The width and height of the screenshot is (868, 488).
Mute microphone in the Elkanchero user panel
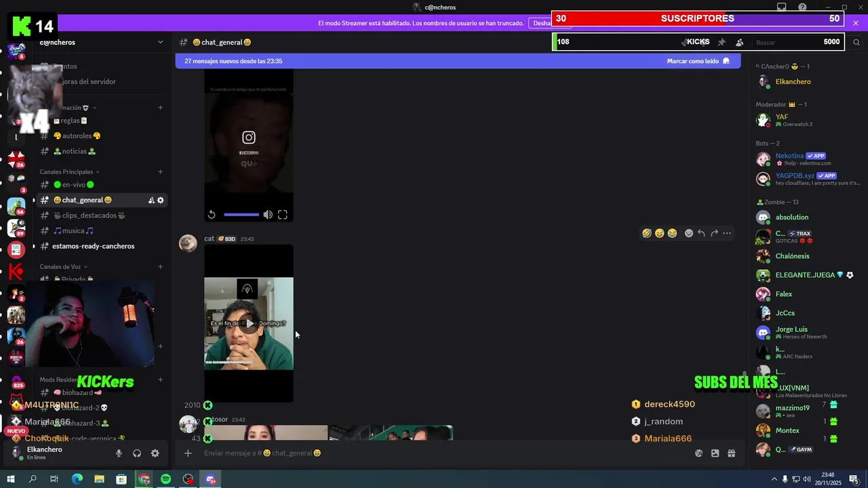119,453
